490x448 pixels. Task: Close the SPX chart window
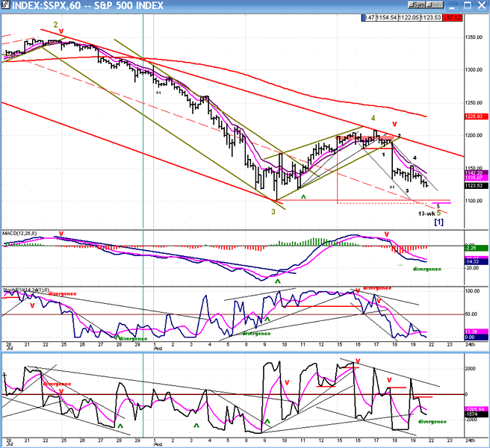(482, 7)
